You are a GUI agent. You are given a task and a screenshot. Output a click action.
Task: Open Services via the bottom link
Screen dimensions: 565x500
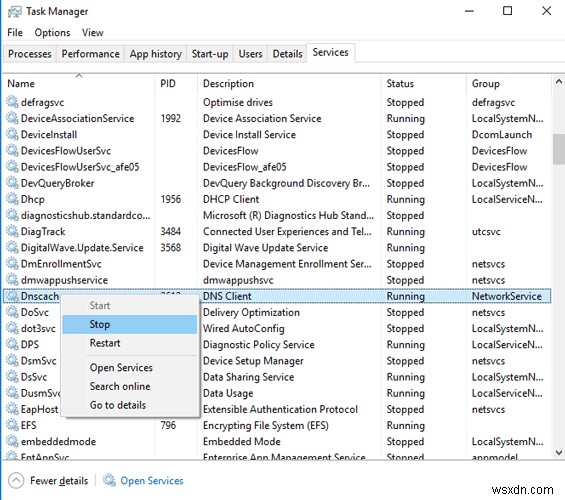coord(152,481)
